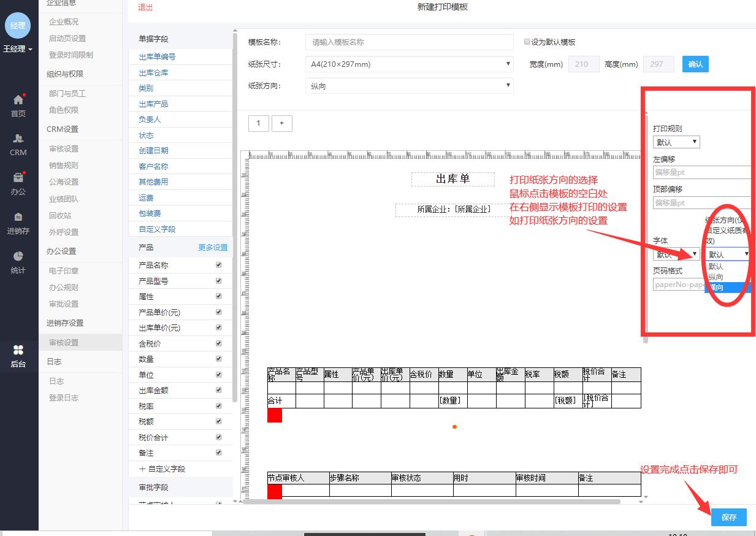Toggle 备注 field checkbox
This screenshot has width=756, height=536.
pos(219,453)
